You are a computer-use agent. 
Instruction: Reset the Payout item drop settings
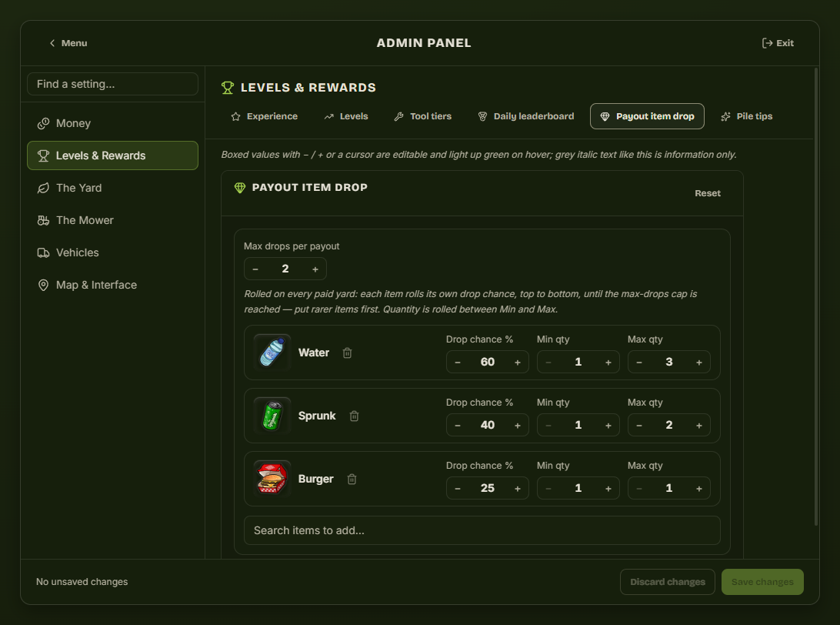(708, 193)
